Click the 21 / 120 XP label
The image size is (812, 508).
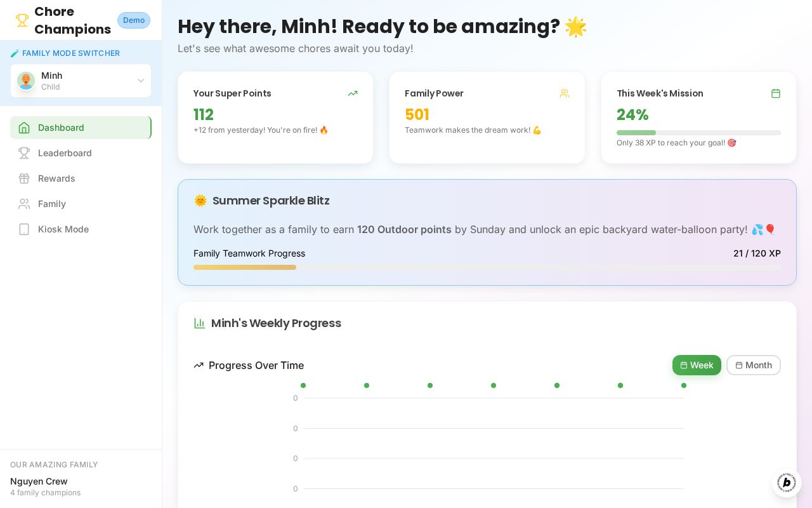tap(757, 253)
